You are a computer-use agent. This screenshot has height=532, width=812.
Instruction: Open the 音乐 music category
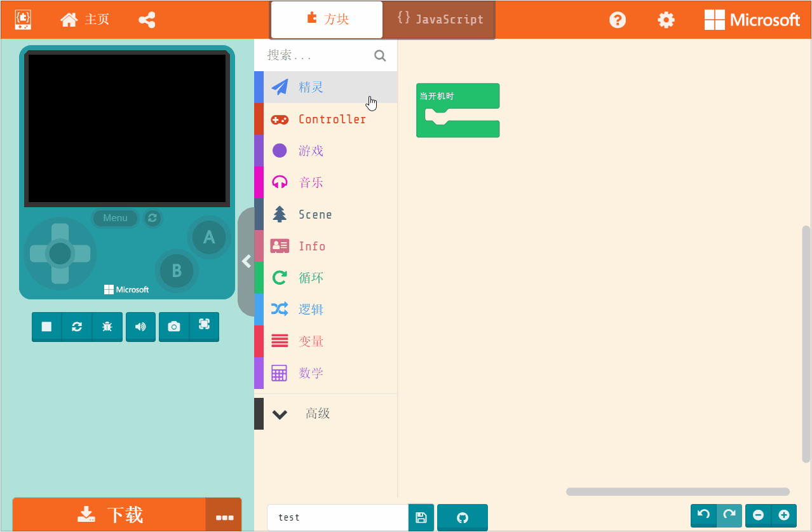pyautogui.click(x=326, y=182)
